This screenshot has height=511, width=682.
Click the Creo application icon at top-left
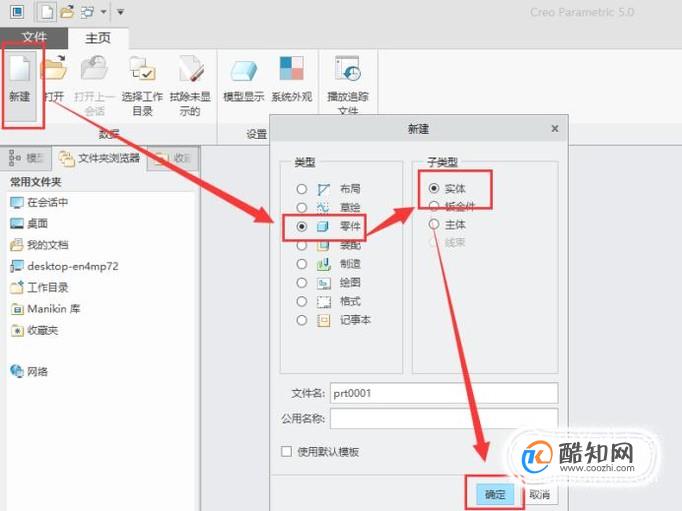pyautogui.click(x=17, y=12)
